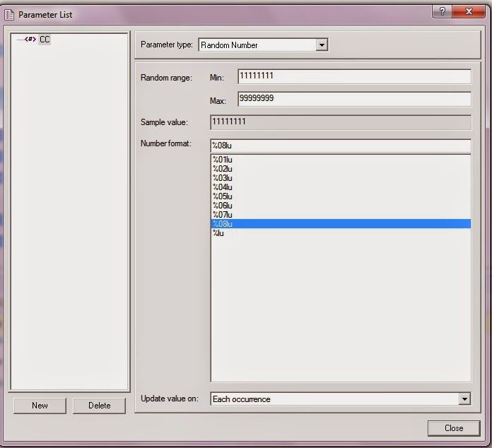Select the plain %lu format option

pos(341,233)
